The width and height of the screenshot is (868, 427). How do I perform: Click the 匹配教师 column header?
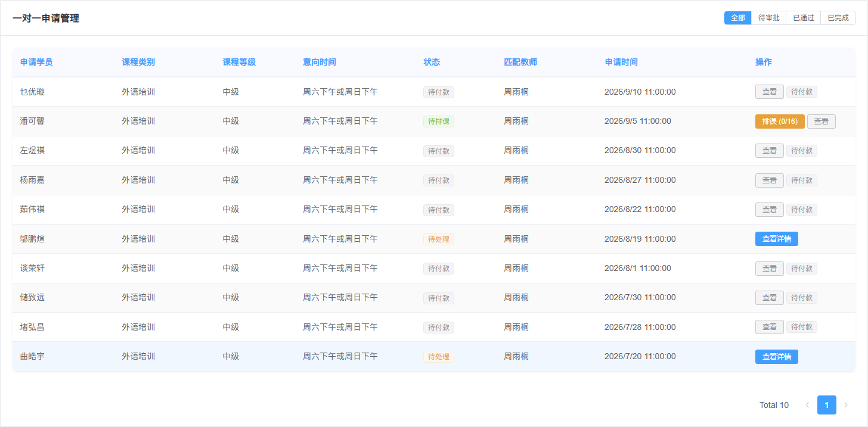tap(520, 62)
